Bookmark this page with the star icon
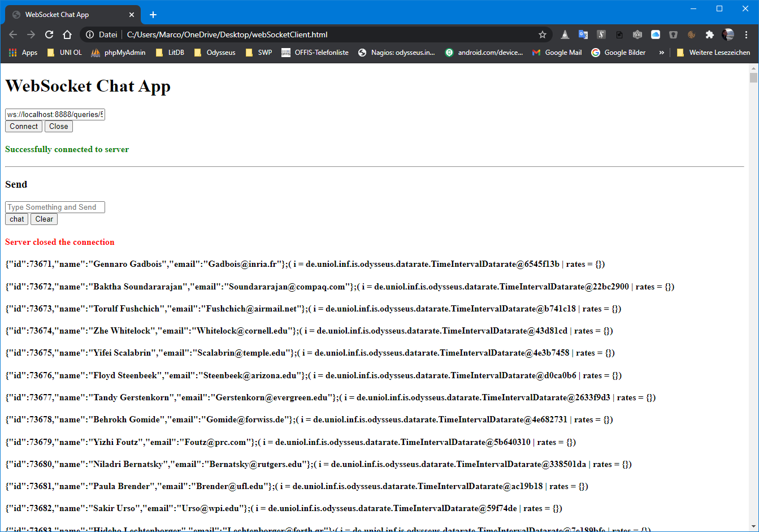The width and height of the screenshot is (759, 532). (543, 34)
